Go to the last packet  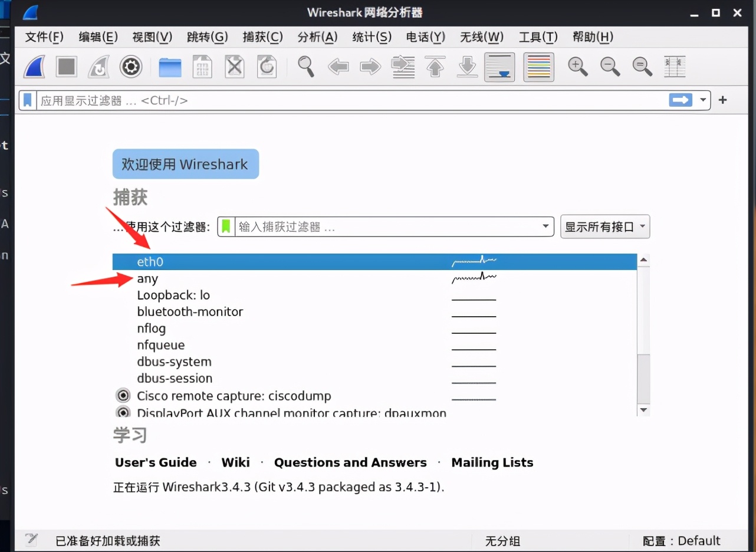tap(467, 67)
